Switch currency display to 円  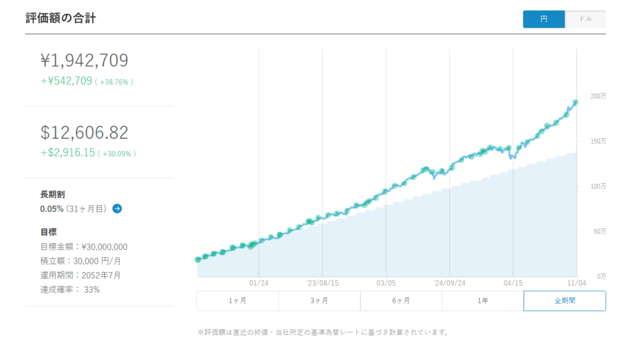coord(543,19)
